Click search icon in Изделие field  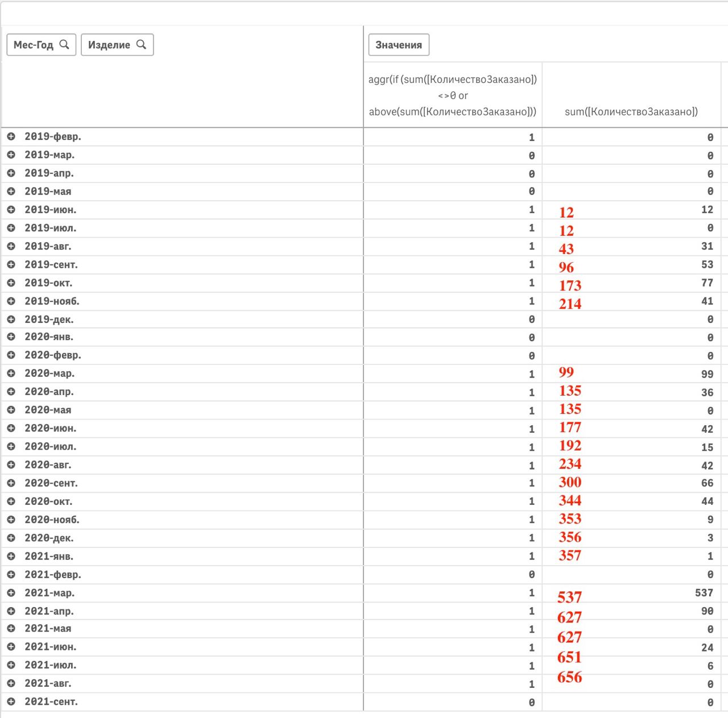tap(141, 44)
